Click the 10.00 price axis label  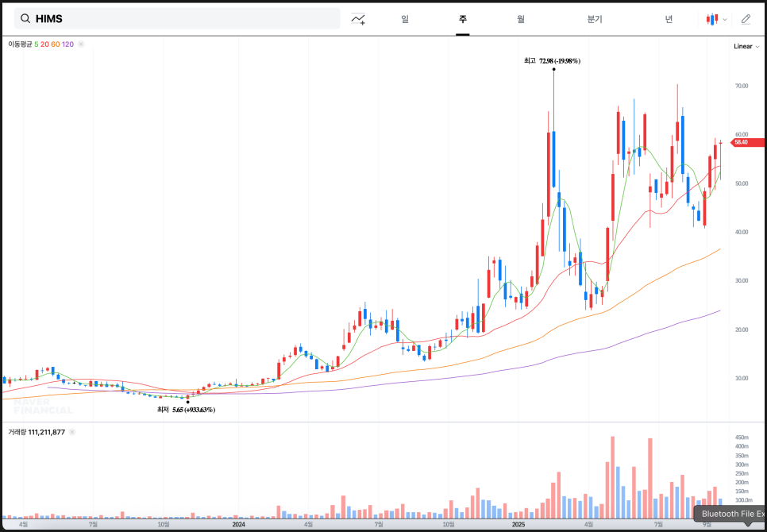point(742,378)
